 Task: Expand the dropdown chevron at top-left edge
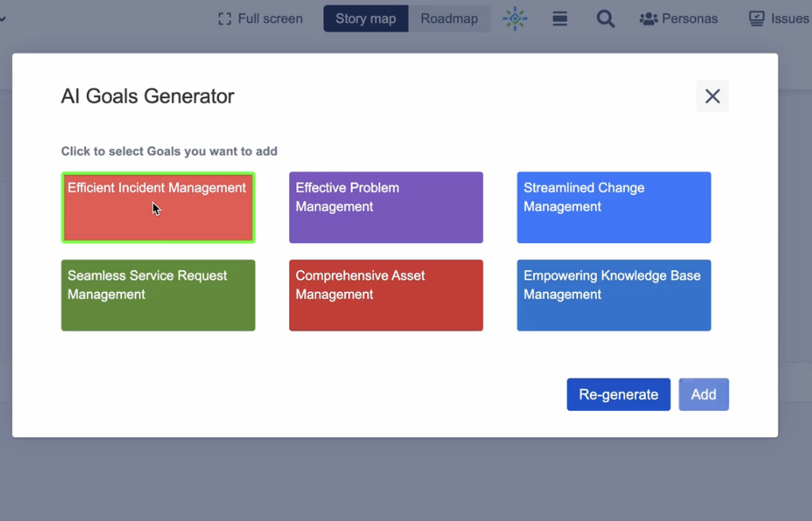pyautogui.click(x=2, y=19)
